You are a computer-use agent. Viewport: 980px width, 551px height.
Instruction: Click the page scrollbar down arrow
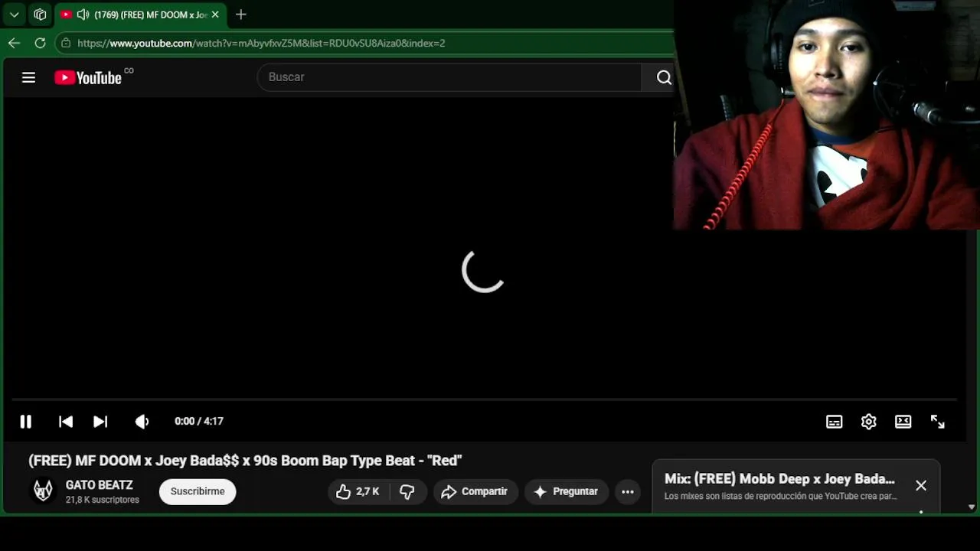[972, 507]
